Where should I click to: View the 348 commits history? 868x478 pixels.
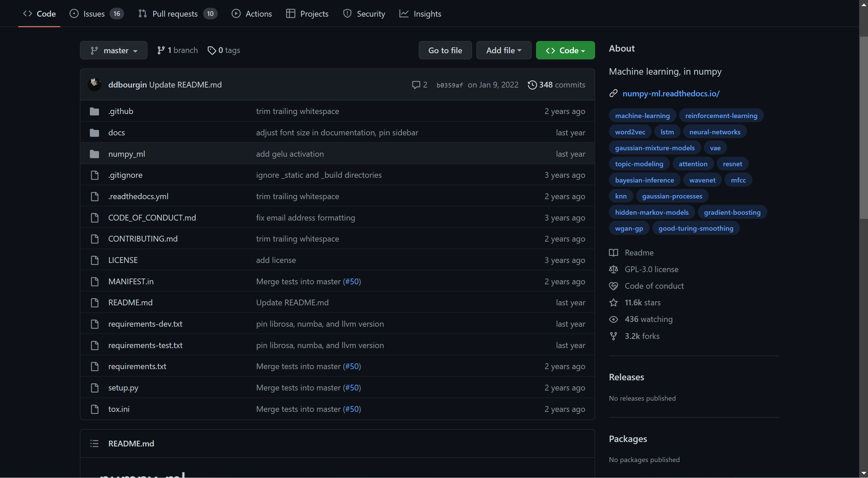556,84
